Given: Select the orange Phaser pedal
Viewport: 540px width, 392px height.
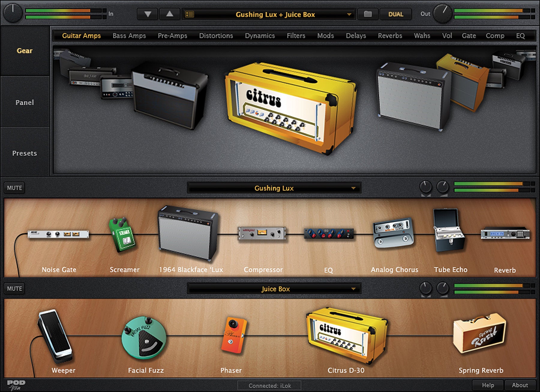Looking at the screenshot, I should pyautogui.click(x=234, y=335).
